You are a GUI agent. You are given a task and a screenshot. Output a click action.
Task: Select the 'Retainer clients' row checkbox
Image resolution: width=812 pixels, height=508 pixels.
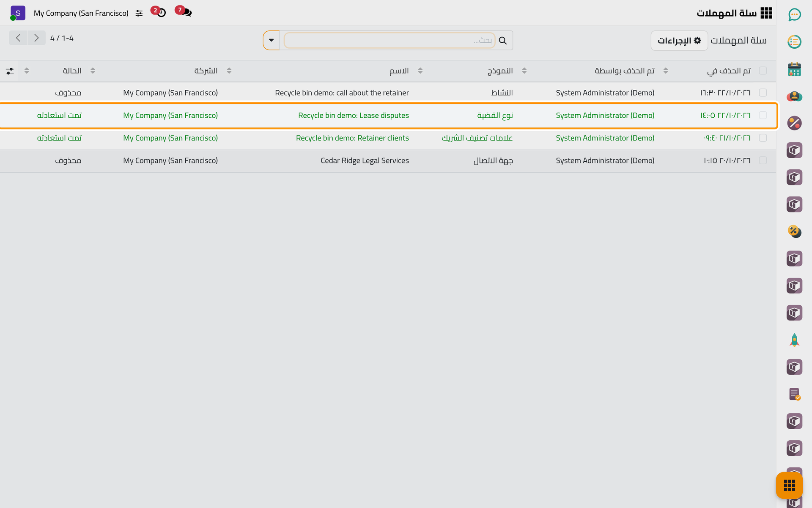(763, 138)
